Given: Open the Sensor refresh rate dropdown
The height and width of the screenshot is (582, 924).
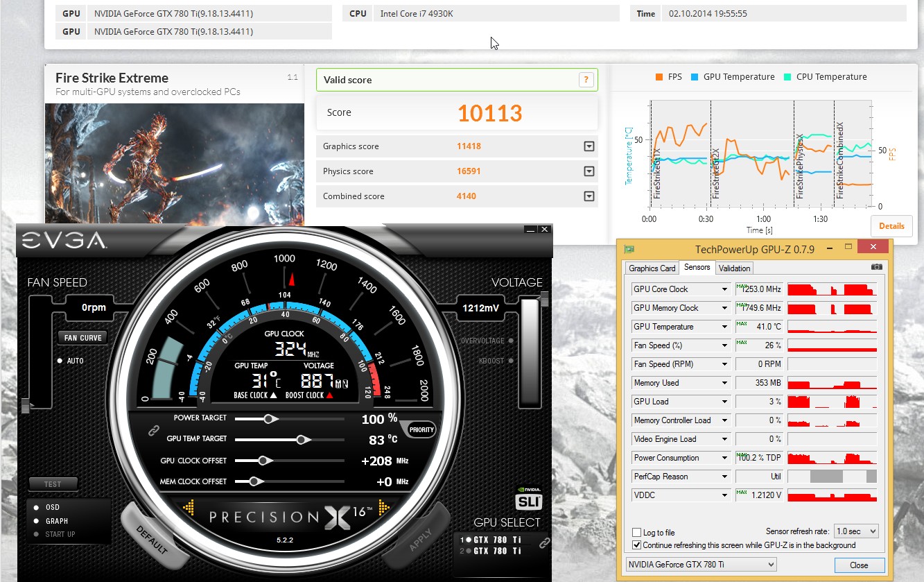Looking at the screenshot, I should [856, 531].
